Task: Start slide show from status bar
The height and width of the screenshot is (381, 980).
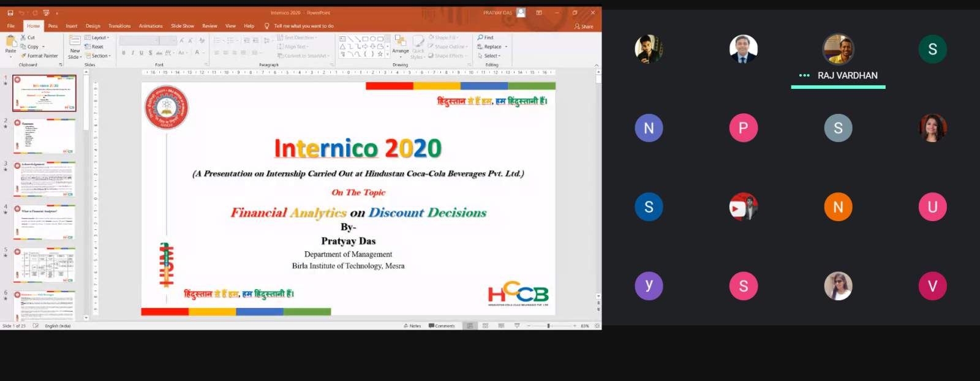Action: pos(517,326)
